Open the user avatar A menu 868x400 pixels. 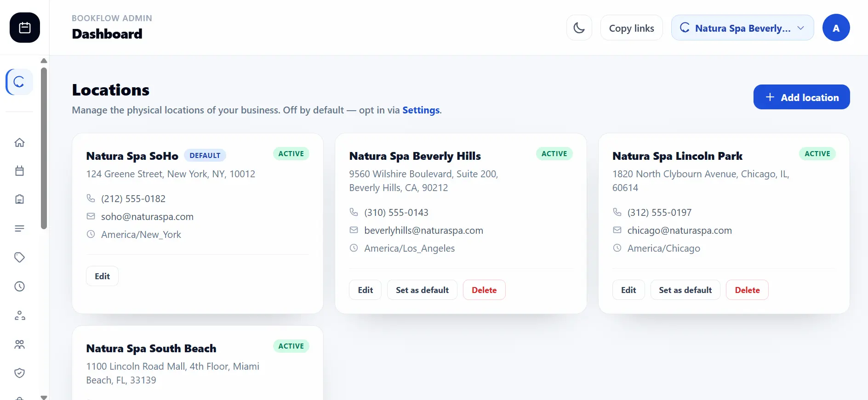tap(836, 28)
